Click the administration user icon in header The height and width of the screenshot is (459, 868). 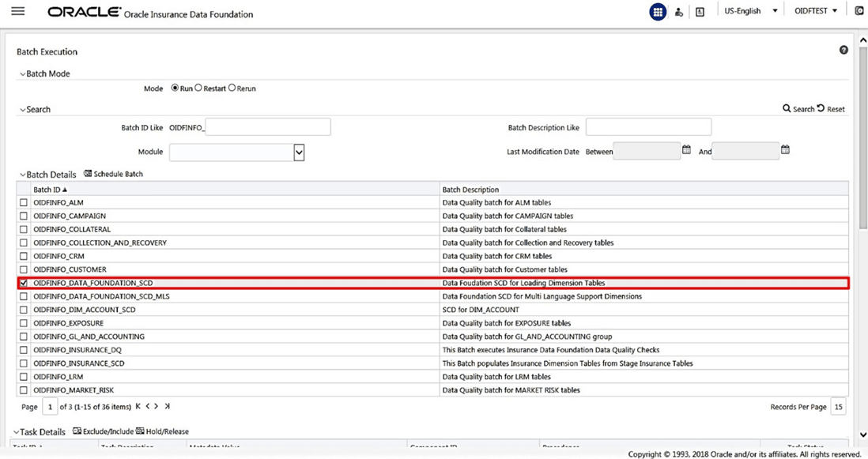click(x=679, y=12)
